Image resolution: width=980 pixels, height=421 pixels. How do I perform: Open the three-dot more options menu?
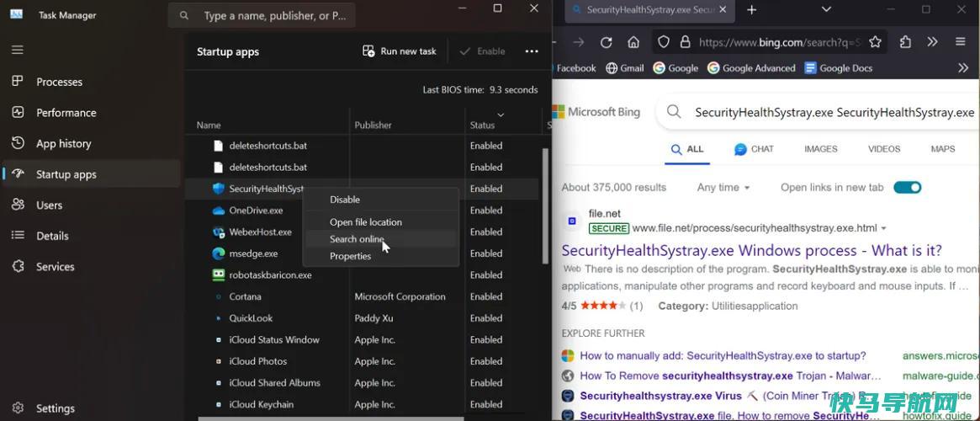pyautogui.click(x=532, y=51)
